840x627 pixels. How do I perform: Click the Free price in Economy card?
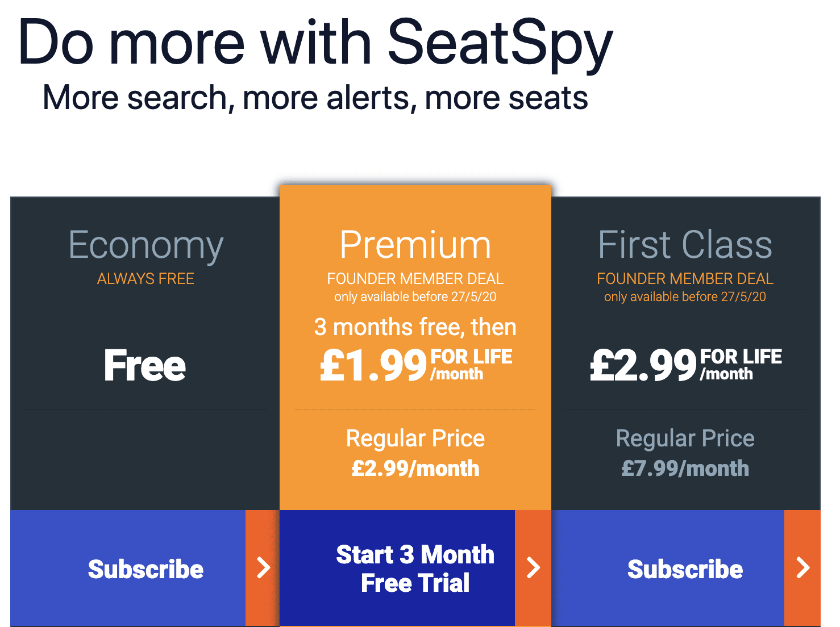(x=145, y=365)
